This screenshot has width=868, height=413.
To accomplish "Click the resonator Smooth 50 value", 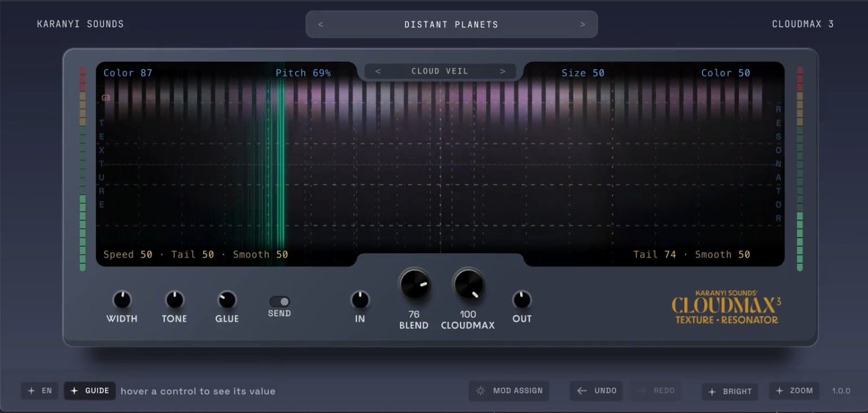I will (723, 255).
